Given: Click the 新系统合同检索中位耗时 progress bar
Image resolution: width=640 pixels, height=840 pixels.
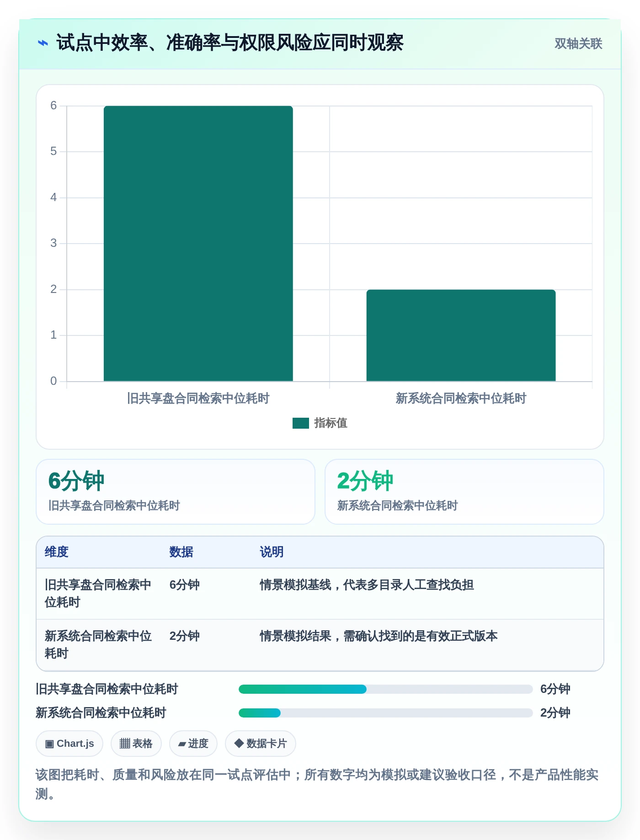Looking at the screenshot, I should tap(386, 713).
